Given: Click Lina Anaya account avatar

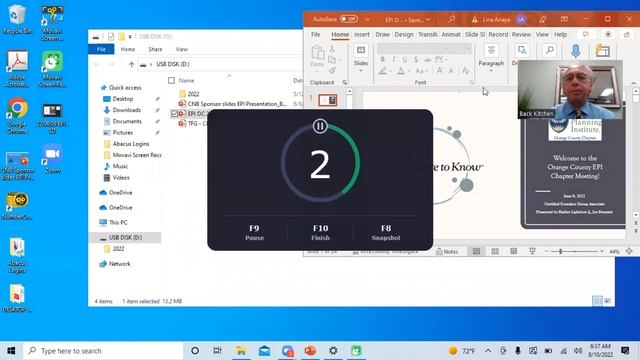Looking at the screenshot, I should pos(521,19).
